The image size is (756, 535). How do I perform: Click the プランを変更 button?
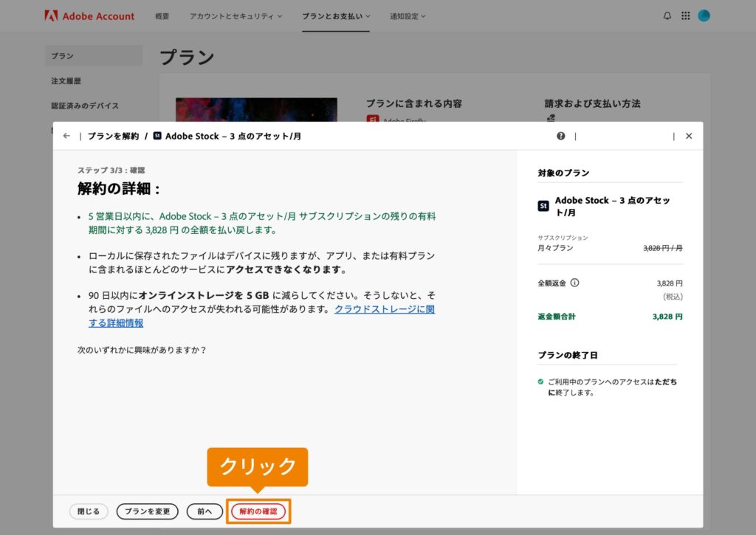[x=148, y=511]
